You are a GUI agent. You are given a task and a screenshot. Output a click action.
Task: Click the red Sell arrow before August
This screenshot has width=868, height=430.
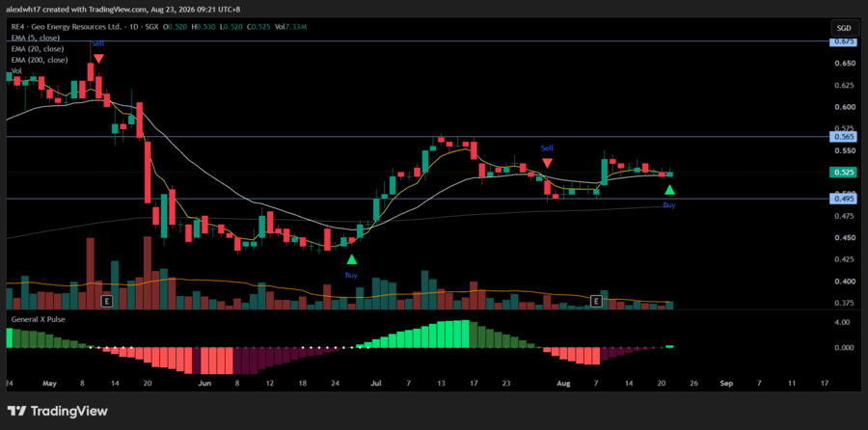[547, 163]
